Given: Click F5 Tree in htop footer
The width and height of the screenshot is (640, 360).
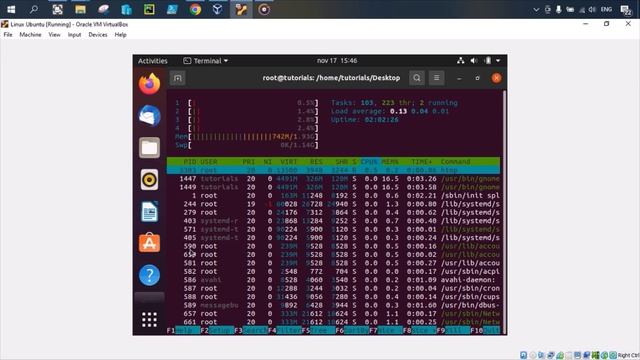Looking at the screenshot, I should [x=318, y=330].
